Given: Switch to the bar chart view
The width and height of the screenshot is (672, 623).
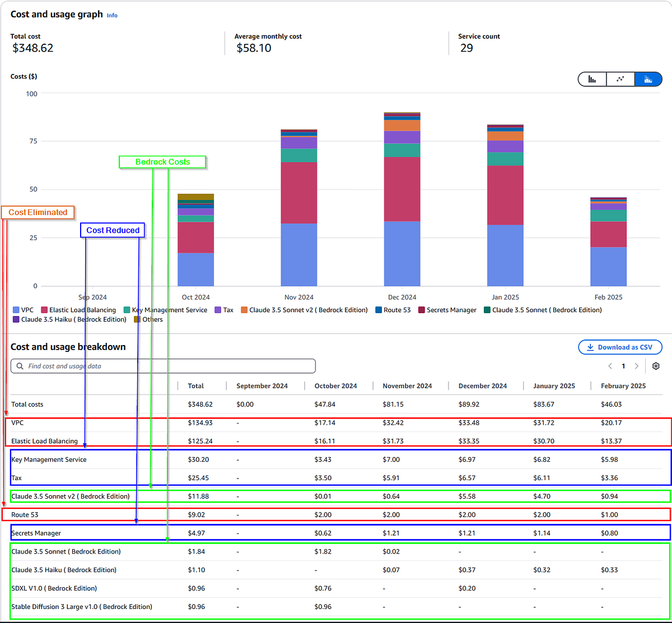Looking at the screenshot, I should click(592, 79).
